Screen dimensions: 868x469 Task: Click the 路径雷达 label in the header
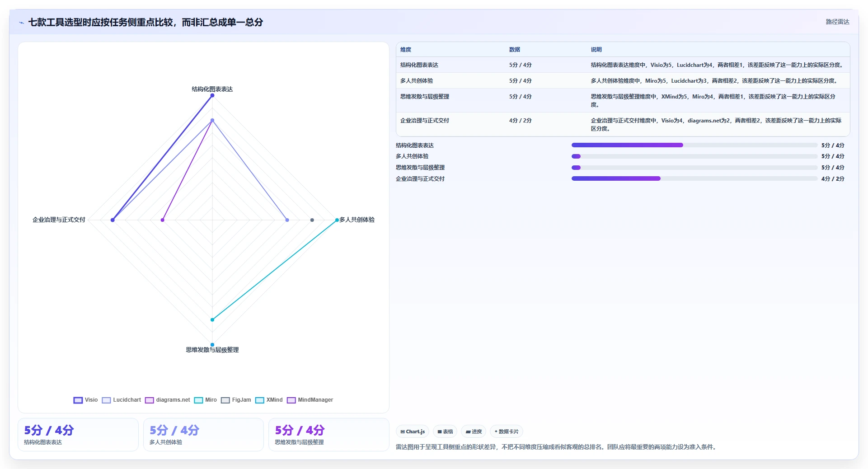click(x=837, y=22)
